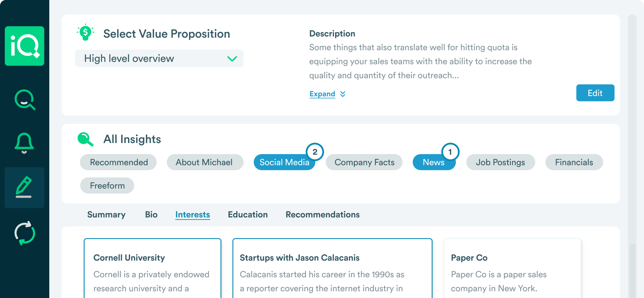Select the pencil compose sidebar icon
This screenshot has height=298, width=644.
pos(24,187)
